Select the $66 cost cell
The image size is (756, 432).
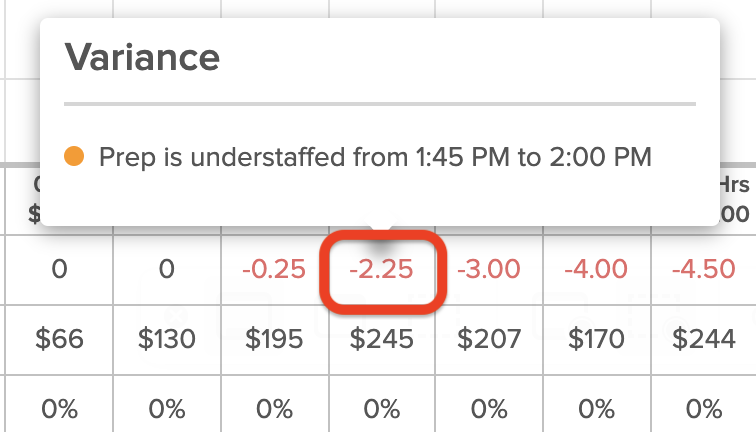(x=59, y=339)
